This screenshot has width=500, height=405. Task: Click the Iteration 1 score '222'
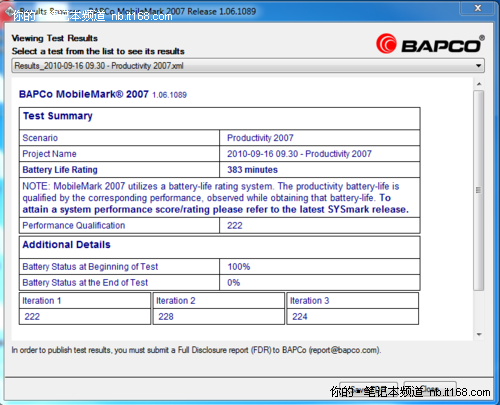(32, 316)
